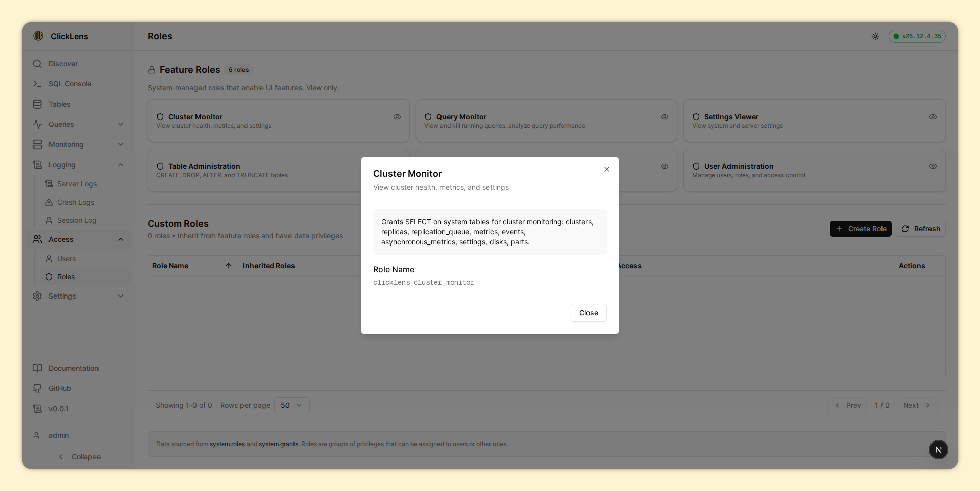
Task: Select Users under Access
Action: (x=66, y=259)
